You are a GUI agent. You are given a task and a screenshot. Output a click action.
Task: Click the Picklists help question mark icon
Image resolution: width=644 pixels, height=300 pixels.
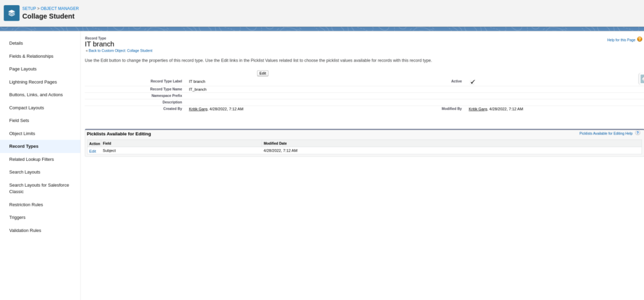638,133
